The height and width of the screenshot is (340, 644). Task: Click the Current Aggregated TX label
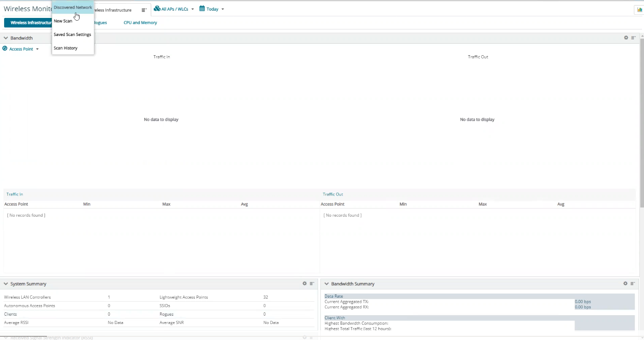(x=347, y=302)
